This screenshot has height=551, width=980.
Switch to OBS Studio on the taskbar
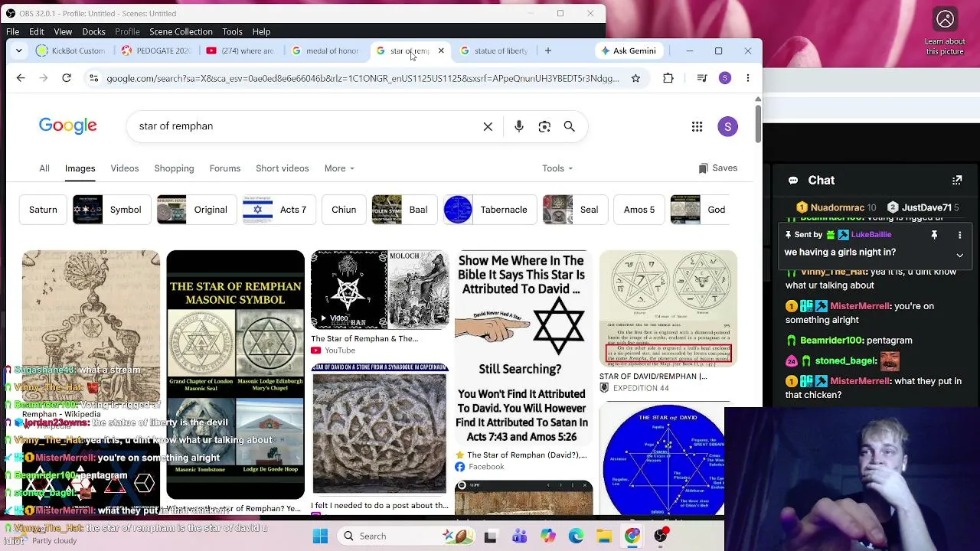661,536
